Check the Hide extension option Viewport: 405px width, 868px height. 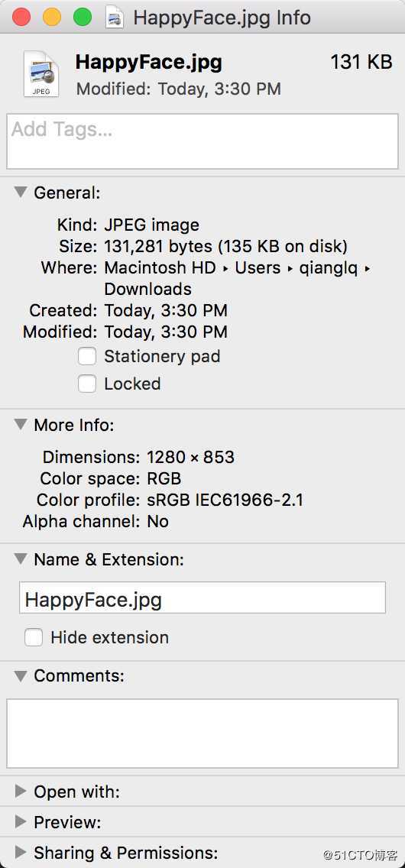33,637
